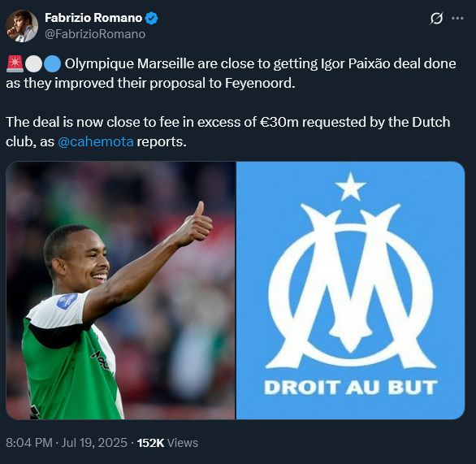Click the 152K Views count
The image size is (476, 464).
(x=167, y=443)
